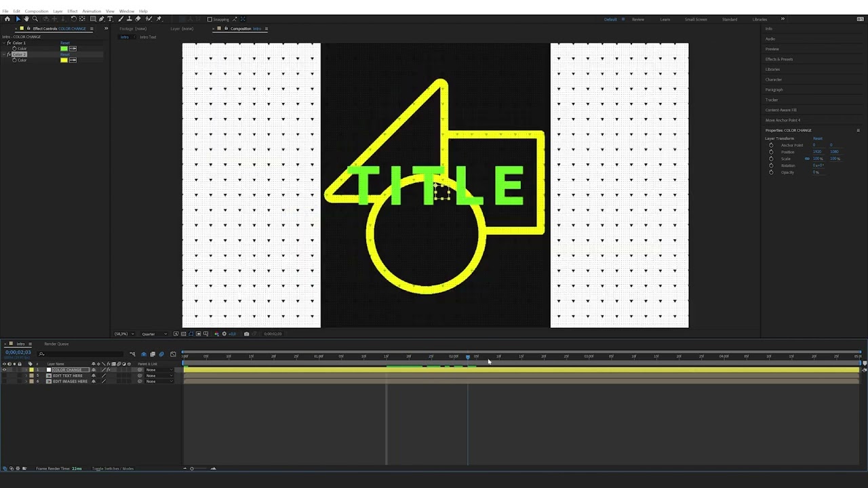Click the snapshot camera icon in viewer
This screenshot has width=868, height=488.
pyautogui.click(x=246, y=334)
